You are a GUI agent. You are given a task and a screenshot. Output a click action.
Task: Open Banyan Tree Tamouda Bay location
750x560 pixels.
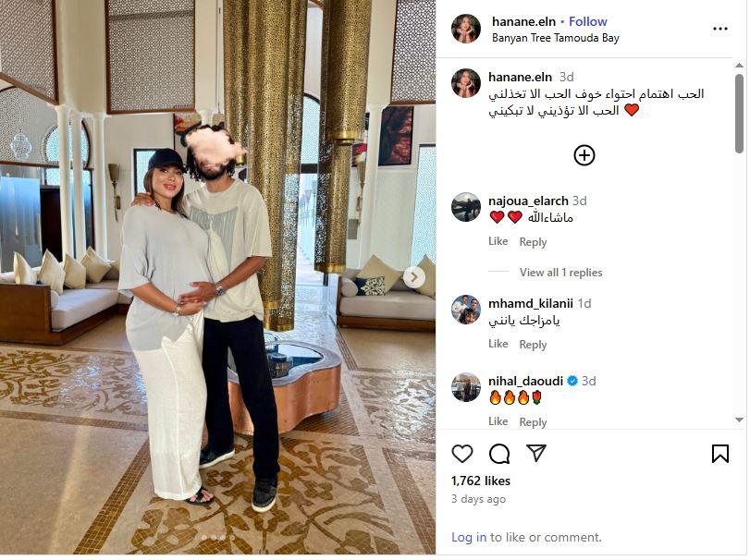555,38
